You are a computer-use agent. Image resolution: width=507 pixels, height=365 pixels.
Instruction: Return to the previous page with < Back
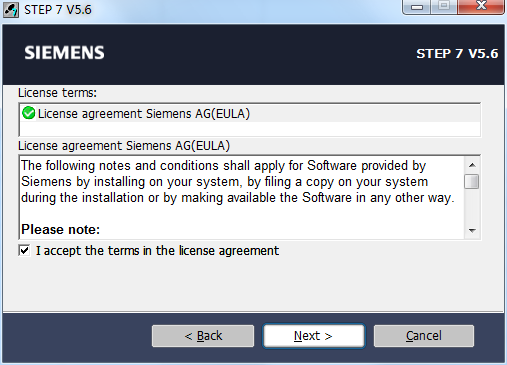pos(203,336)
